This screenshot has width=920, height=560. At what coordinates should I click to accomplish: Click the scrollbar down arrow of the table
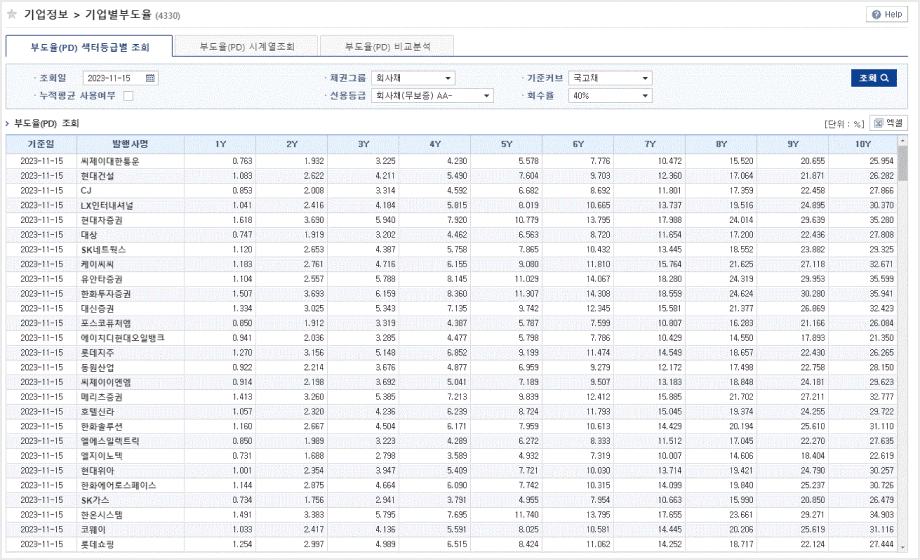pos(902,547)
